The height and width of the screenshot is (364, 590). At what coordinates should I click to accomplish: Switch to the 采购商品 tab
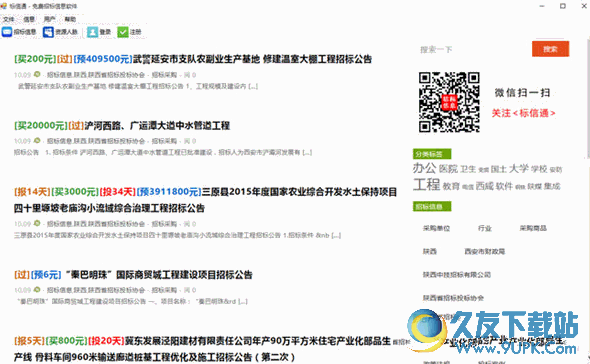click(x=533, y=228)
